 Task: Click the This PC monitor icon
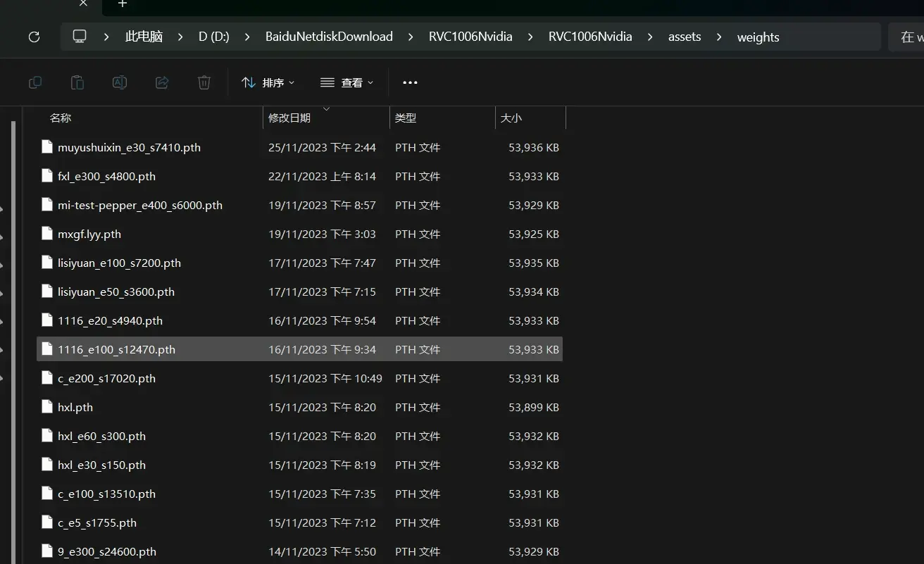tap(80, 37)
